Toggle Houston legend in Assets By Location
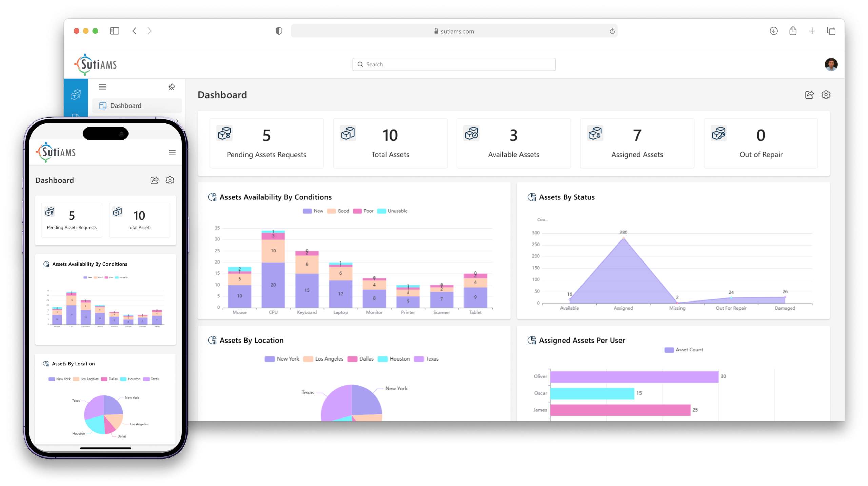Image resolution: width=868 pixels, height=486 pixels. [394, 359]
